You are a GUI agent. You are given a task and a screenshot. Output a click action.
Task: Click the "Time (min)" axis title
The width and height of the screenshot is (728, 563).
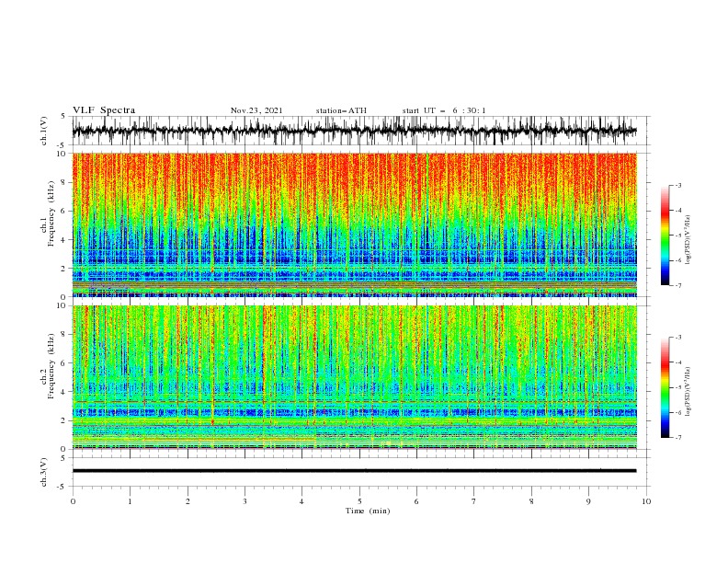368,511
